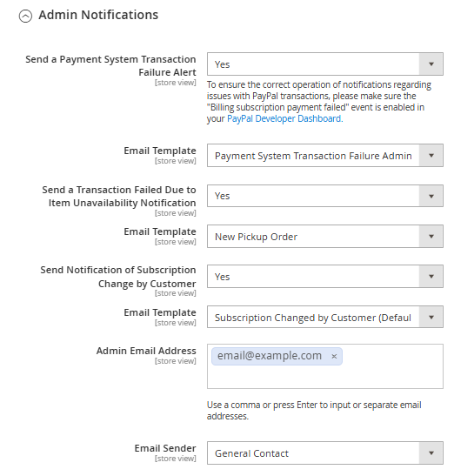
Task: Click the New Pickup Order select field
Action: click(x=325, y=236)
